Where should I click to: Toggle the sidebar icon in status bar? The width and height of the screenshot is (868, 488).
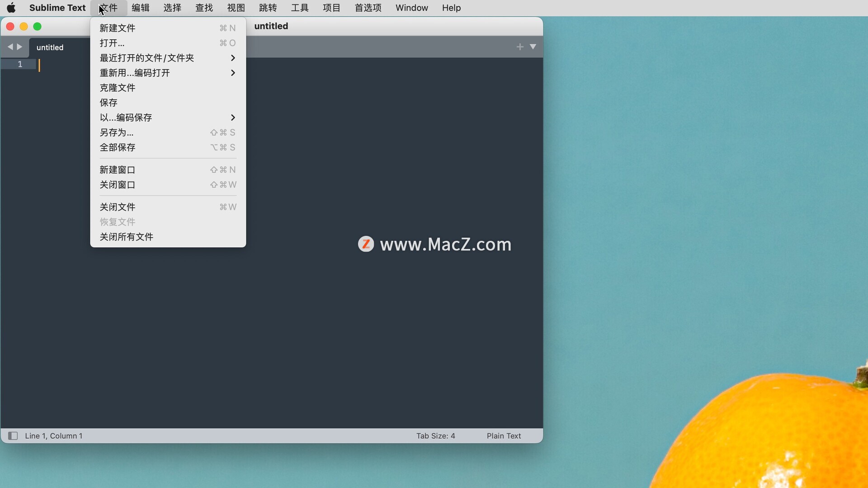13,436
